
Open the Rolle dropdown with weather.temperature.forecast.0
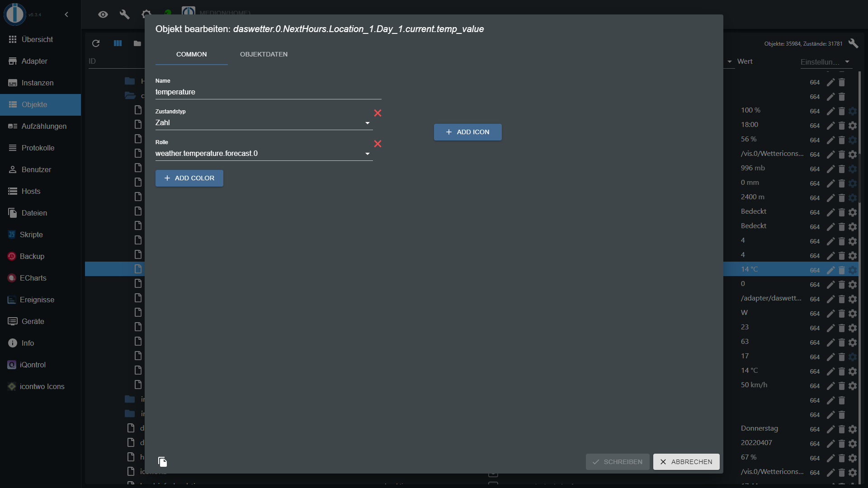tap(264, 154)
